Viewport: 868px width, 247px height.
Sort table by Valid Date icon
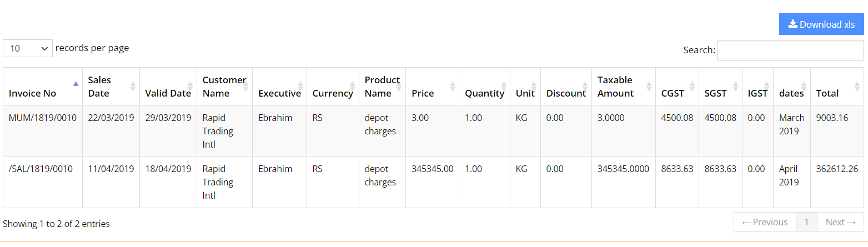190,86
